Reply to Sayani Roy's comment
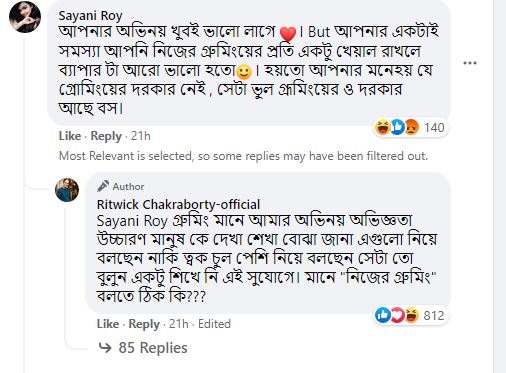 (106, 136)
